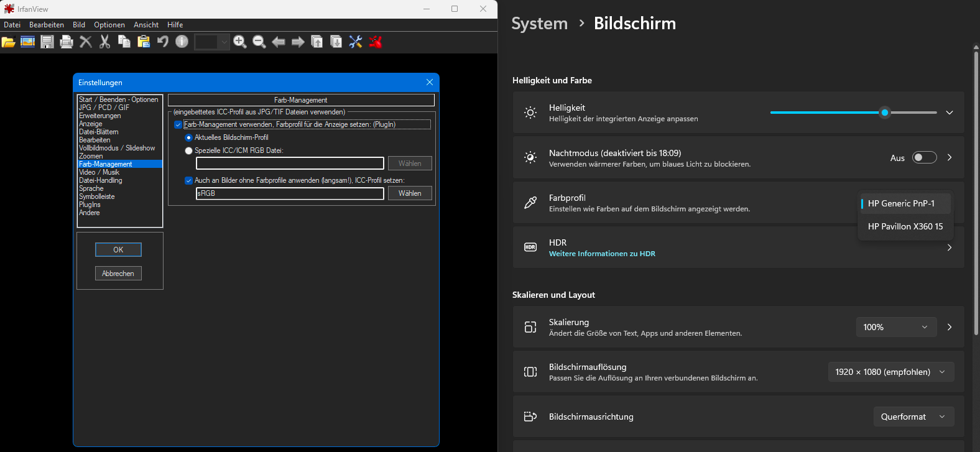Click the Print icon in toolbar
Viewport: 980px width, 452px height.
[67, 42]
